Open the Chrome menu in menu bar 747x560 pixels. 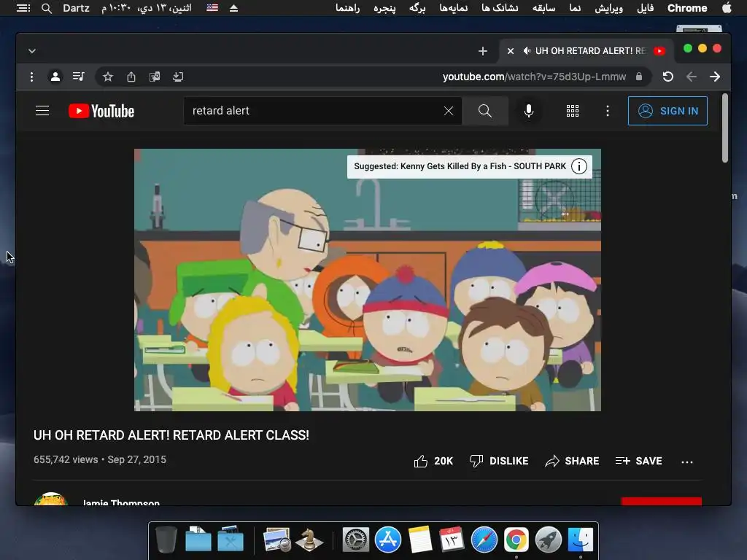click(687, 8)
